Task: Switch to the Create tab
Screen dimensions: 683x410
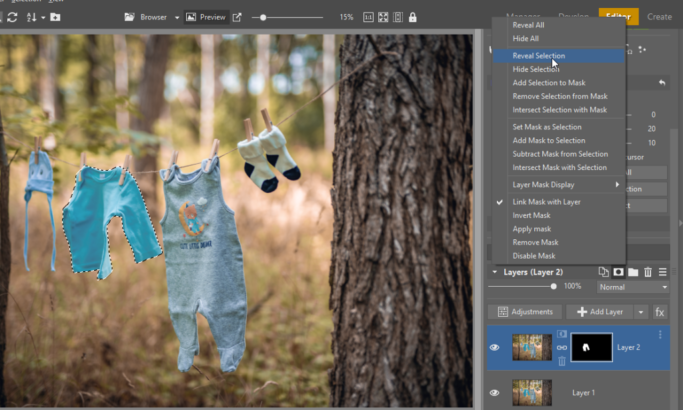Action: tap(659, 17)
